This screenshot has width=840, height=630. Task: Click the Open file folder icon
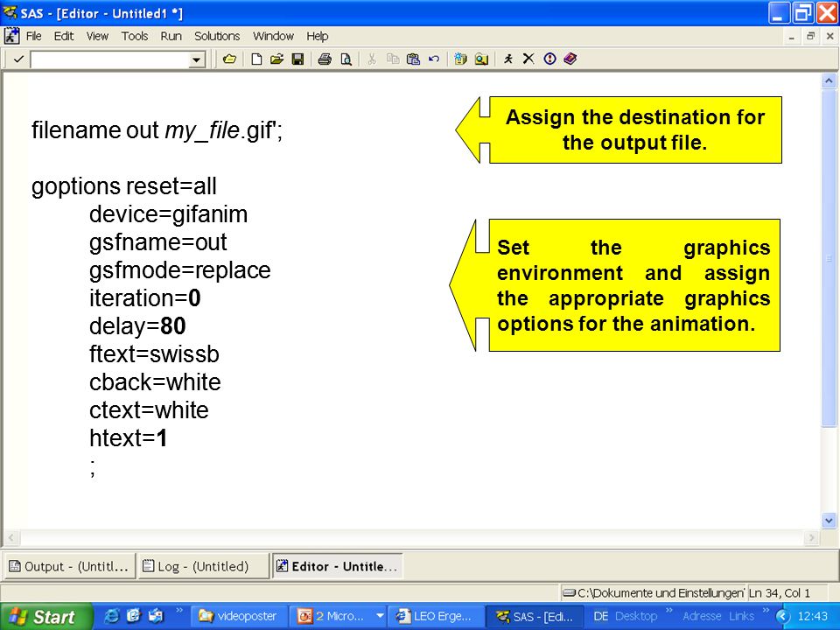pyautogui.click(x=277, y=59)
